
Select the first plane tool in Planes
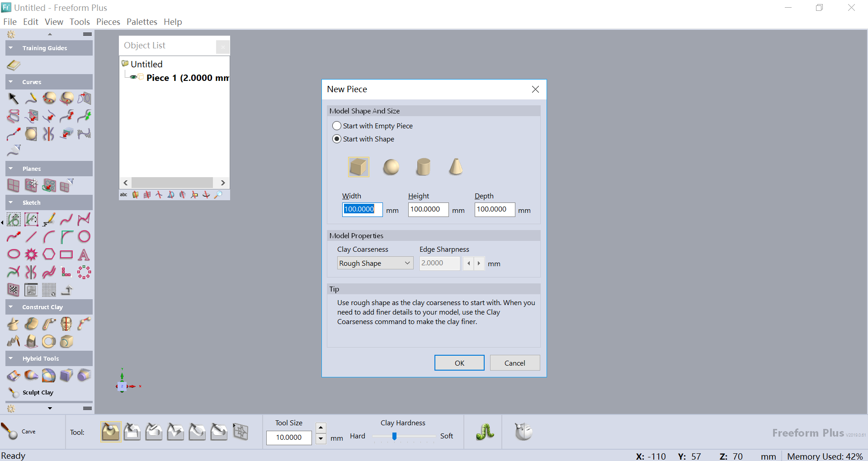click(14, 185)
